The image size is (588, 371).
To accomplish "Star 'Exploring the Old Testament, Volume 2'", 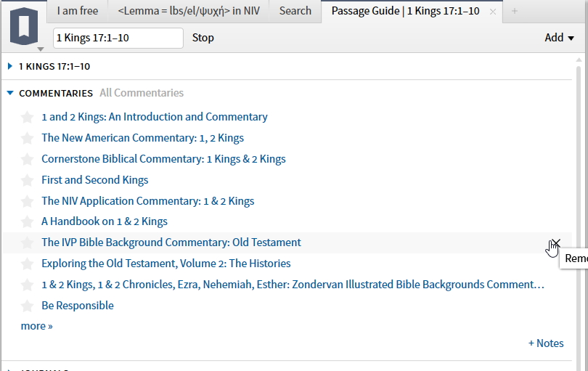I will tap(28, 264).
